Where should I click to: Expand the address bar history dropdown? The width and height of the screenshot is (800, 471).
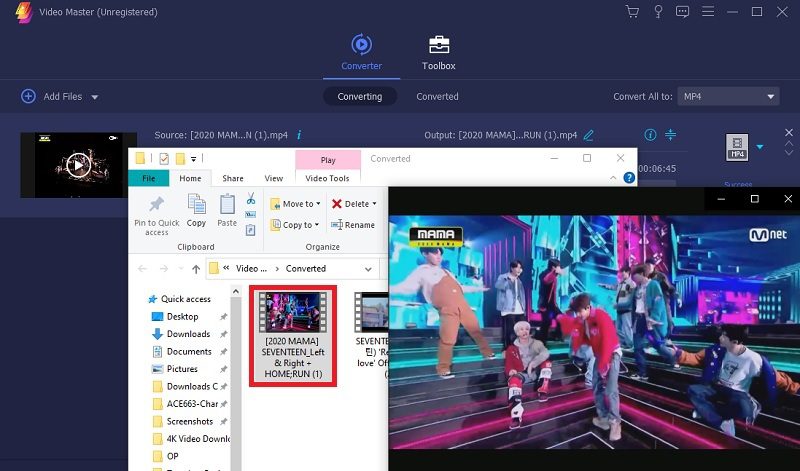click(x=368, y=269)
